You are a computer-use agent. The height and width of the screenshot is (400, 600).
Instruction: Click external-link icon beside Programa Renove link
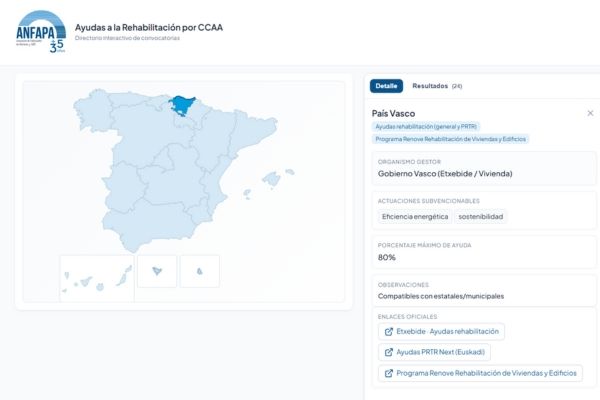pos(389,374)
